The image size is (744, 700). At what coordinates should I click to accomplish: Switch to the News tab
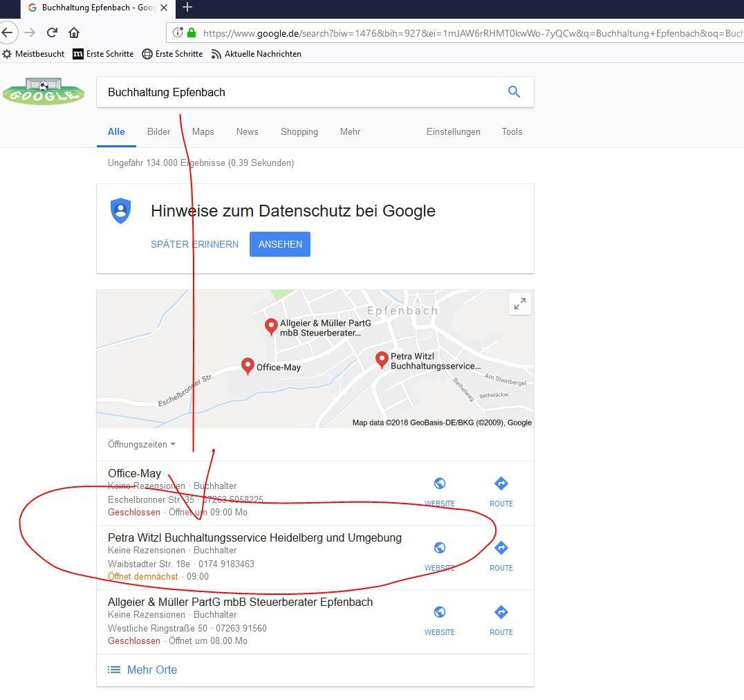click(248, 132)
